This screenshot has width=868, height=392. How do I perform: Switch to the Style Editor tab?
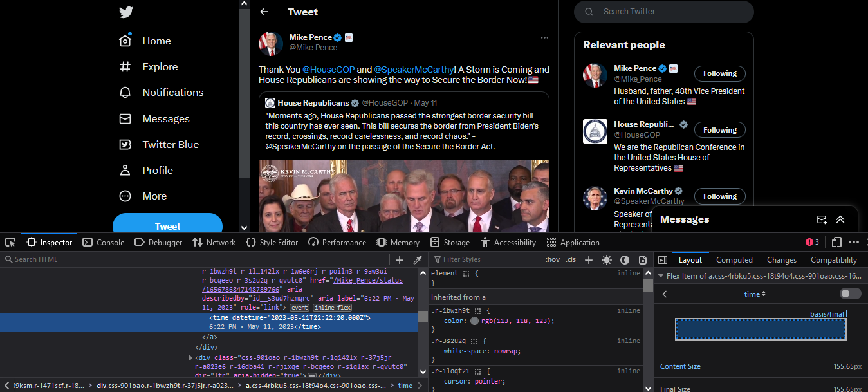tap(272, 243)
